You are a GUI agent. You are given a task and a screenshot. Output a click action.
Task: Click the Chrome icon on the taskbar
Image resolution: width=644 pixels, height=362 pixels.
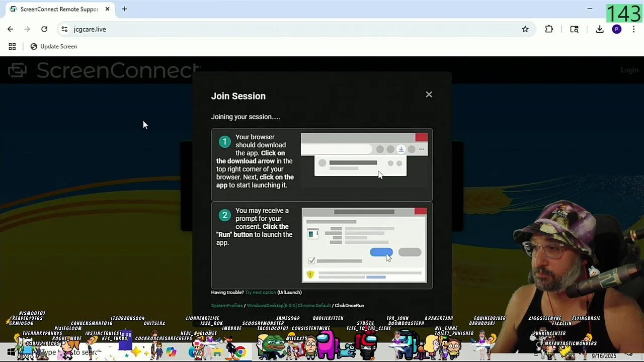pos(240,352)
